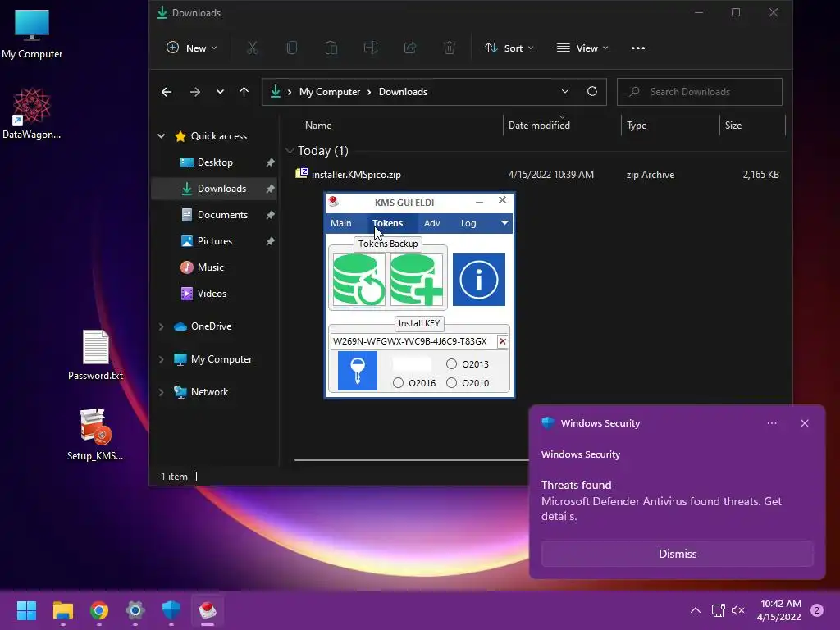This screenshot has height=630, width=840.
Task: Click Downloads in the address breadcrumb
Action: coord(403,92)
